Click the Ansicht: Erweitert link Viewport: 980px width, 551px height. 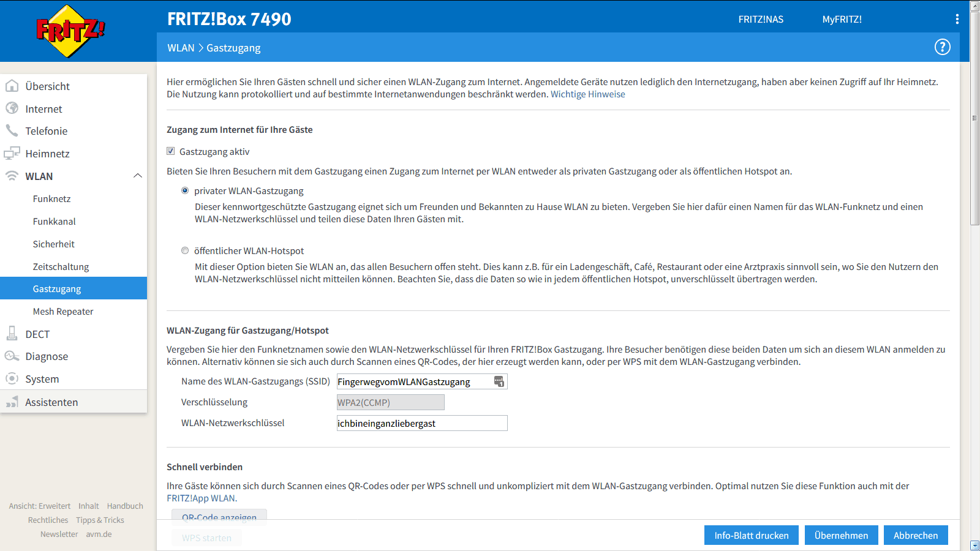point(40,506)
